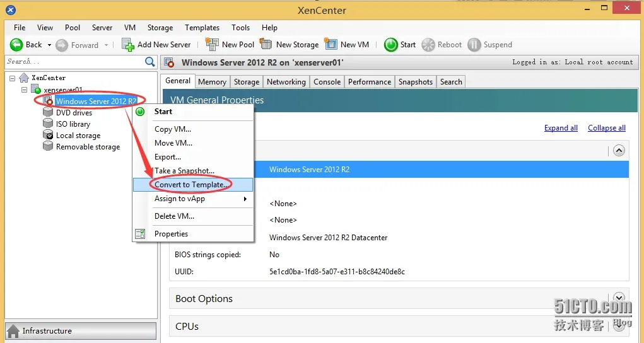Open Assign to vApp submenu

192,199
